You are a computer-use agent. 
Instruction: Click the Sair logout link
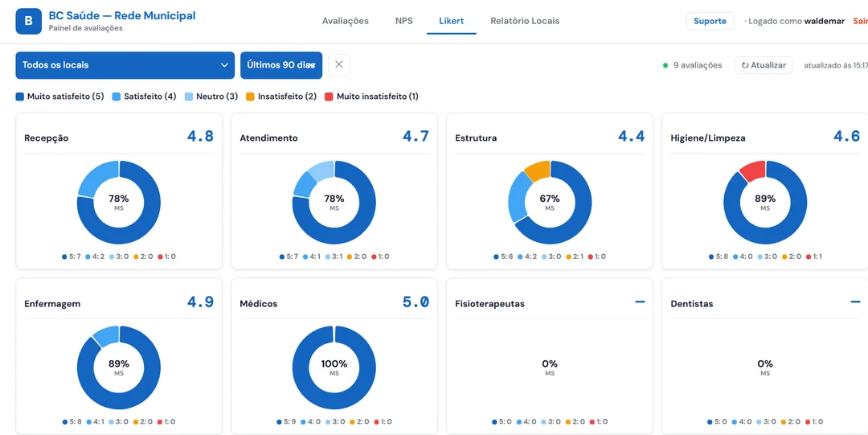pos(860,21)
